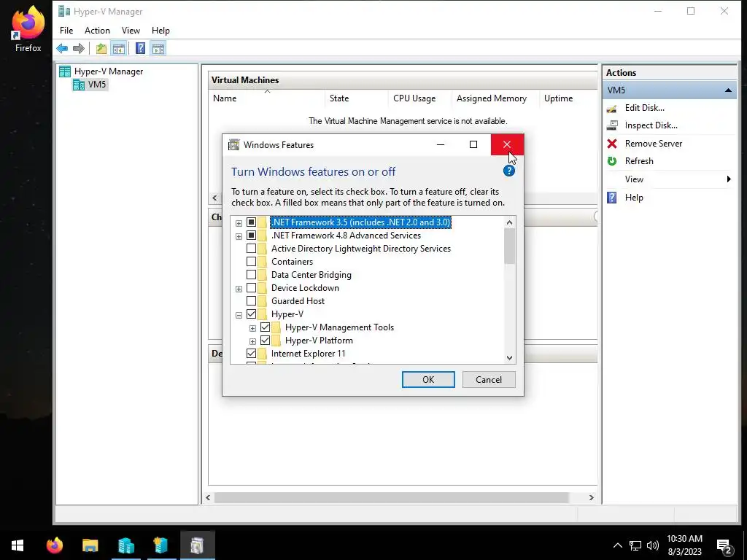Viewport: 747px width, 560px height.
Task: Sort virtual machines by Name column
Action: pos(267,98)
